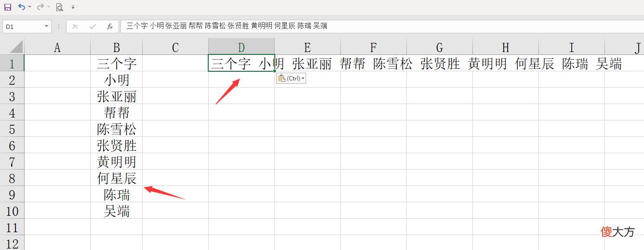This screenshot has height=250, width=644.
Task: Click the active cell D1
Action: click(x=241, y=63)
